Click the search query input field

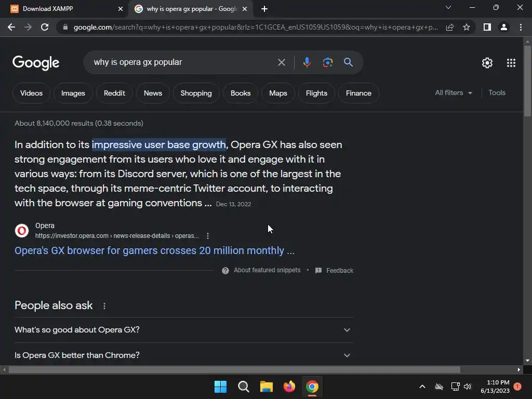click(183, 62)
